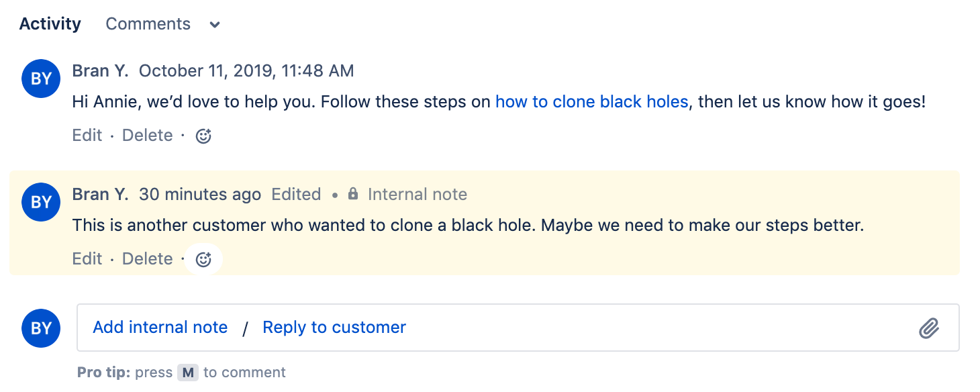Click the October 11, 2019 timestamp
This screenshot has height=392, width=980.
(246, 71)
